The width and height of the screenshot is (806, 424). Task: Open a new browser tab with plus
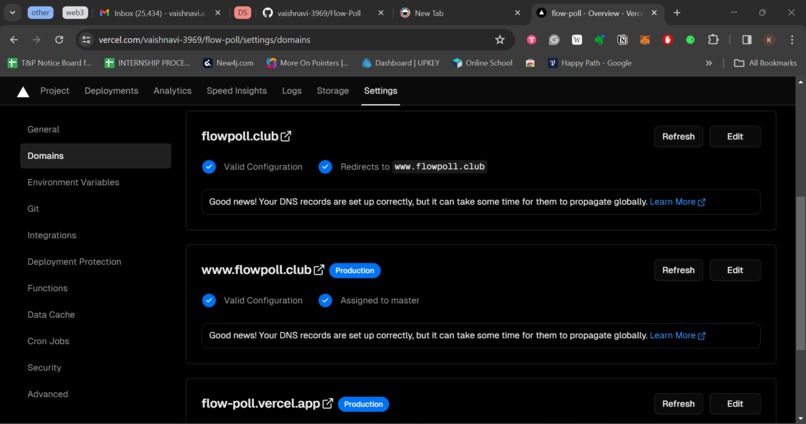click(677, 13)
